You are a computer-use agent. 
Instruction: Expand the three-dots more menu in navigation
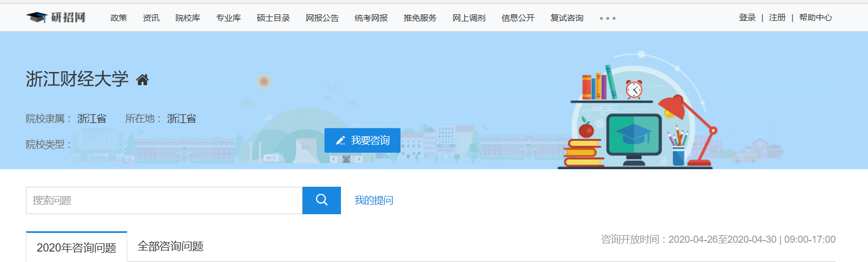coord(607,19)
